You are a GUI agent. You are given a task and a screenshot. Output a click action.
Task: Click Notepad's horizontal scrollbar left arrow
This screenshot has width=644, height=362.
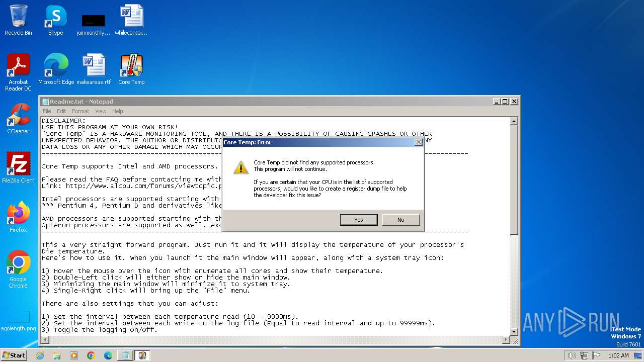click(45, 340)
